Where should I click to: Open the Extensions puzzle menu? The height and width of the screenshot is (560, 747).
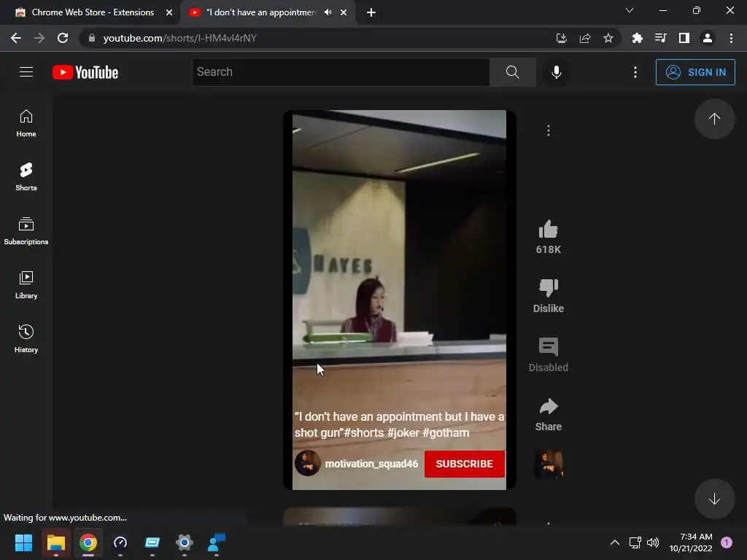pyautogui.click(x=637, y=38)
